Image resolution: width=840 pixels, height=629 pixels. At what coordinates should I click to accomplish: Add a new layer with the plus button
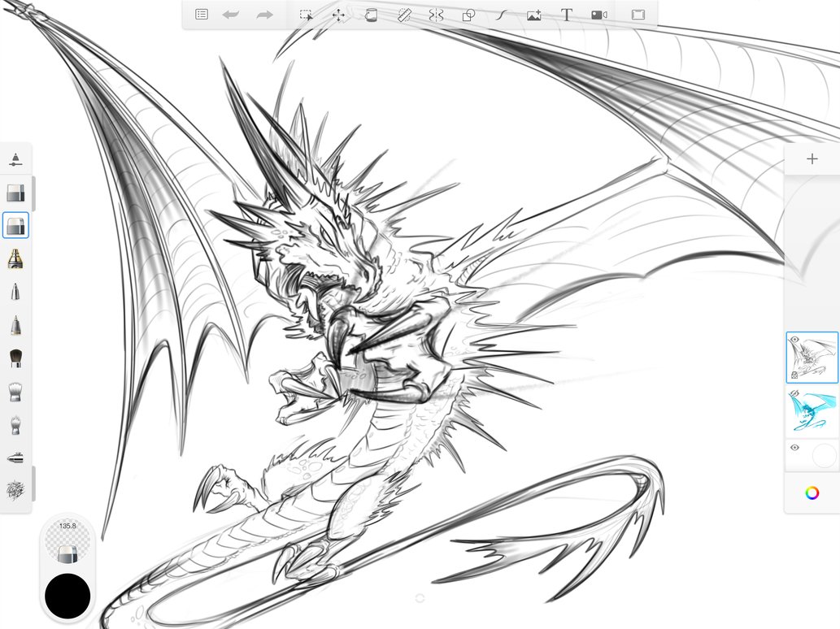coord(812,158)
